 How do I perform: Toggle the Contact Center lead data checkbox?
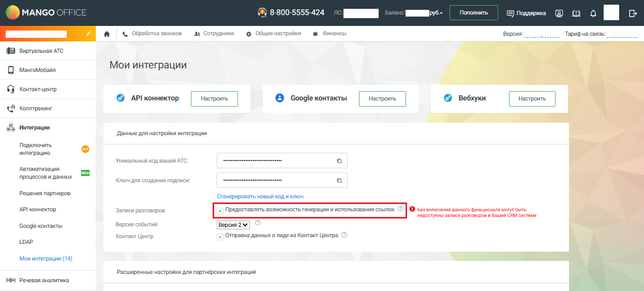(x=220, y=236)
